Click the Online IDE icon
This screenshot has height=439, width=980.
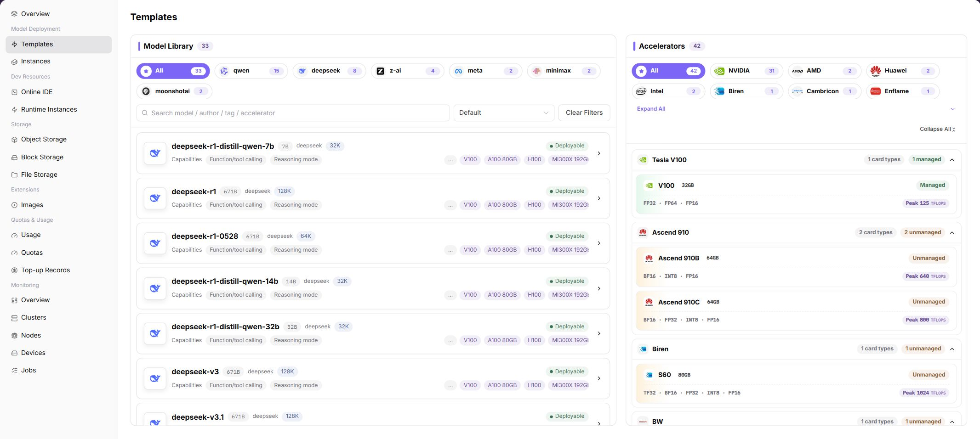click(x=14, y=92)
